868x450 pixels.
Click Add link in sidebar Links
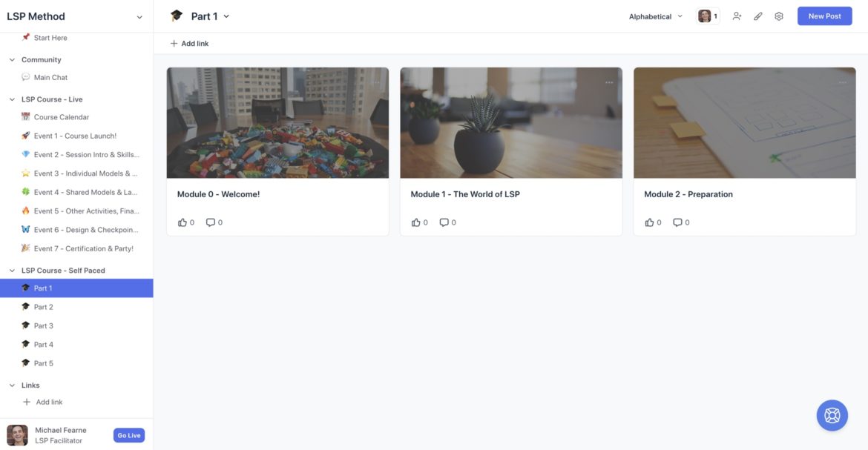coord(42,402)
